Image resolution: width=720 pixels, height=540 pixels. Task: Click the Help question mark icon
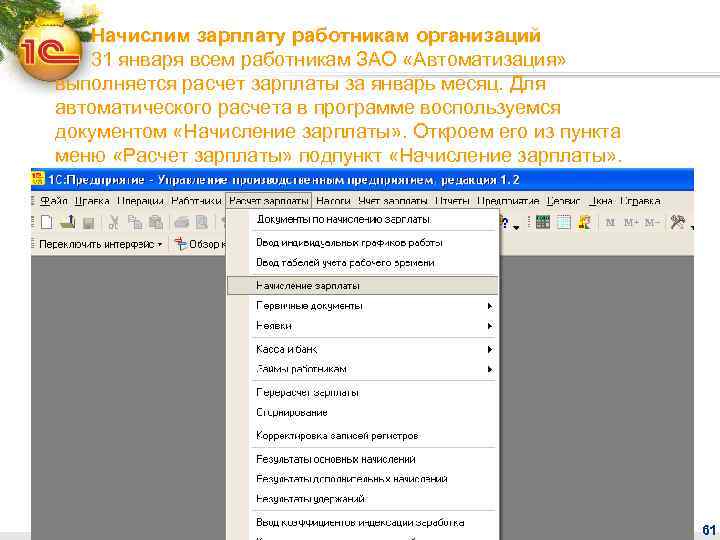pyautogui.click(x=505, y=223)
